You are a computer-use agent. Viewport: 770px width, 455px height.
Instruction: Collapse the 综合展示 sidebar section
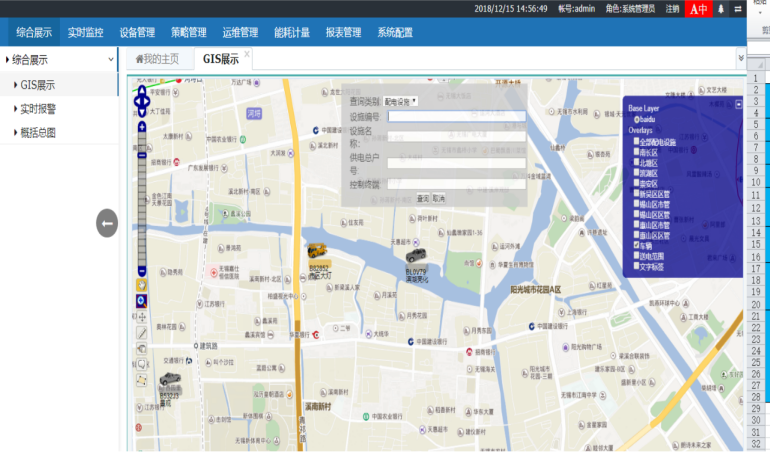tap(59, 60)
